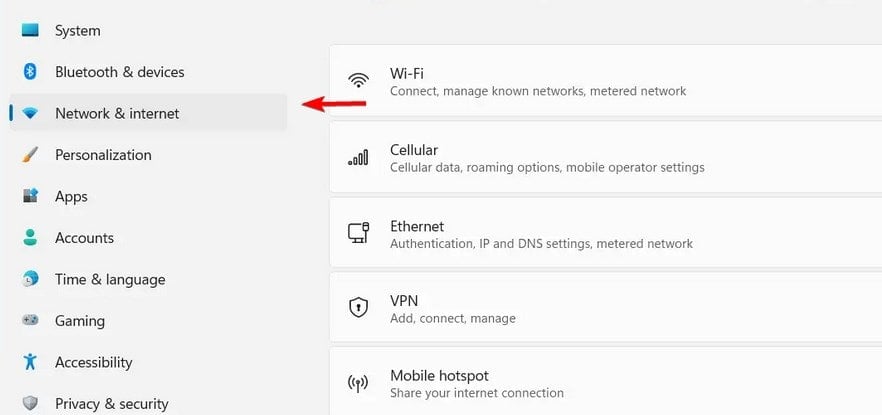Click the Privacy & security shield icon
This screenshot has height=415, width=882.
[30, 403]
